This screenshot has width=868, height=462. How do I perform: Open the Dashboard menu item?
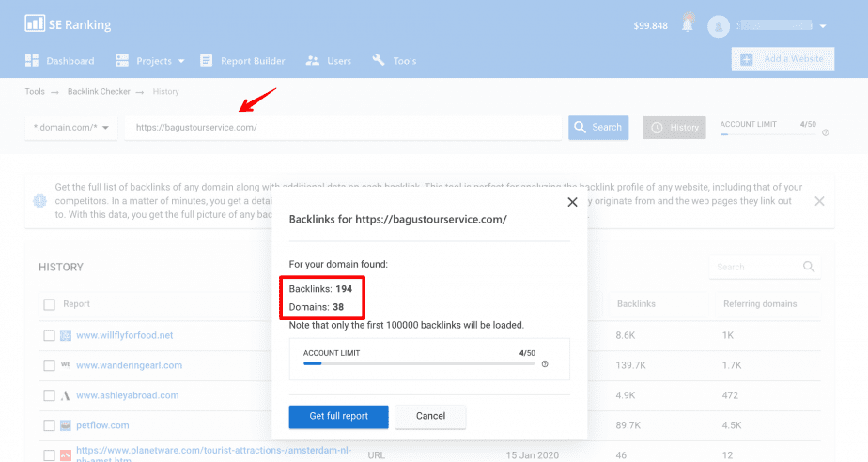pos(60,61)
